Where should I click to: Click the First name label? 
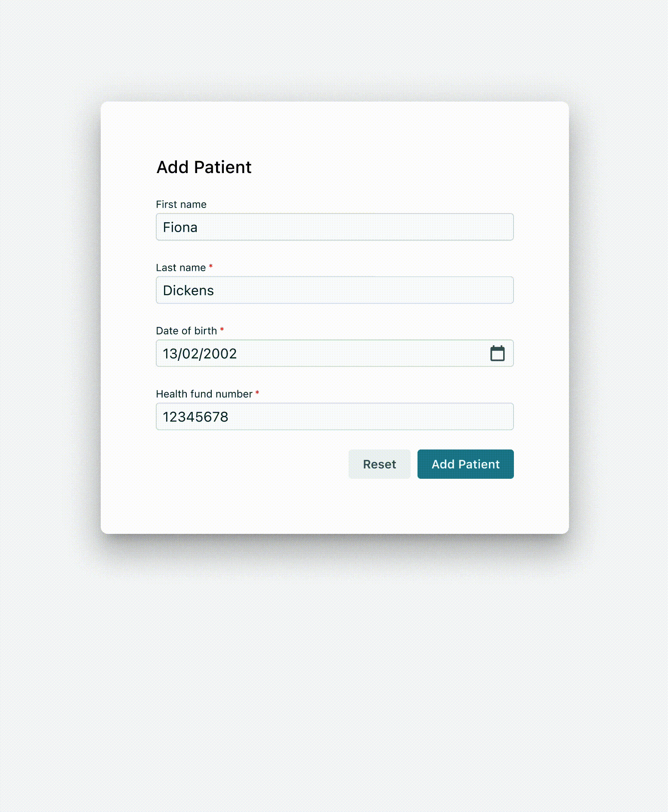coord(181,205)
